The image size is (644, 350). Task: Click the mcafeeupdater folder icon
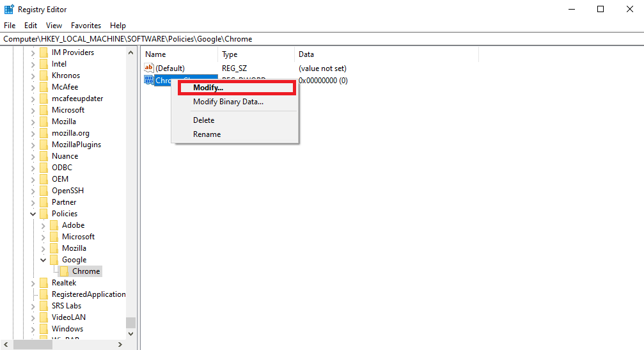[44, 99]
